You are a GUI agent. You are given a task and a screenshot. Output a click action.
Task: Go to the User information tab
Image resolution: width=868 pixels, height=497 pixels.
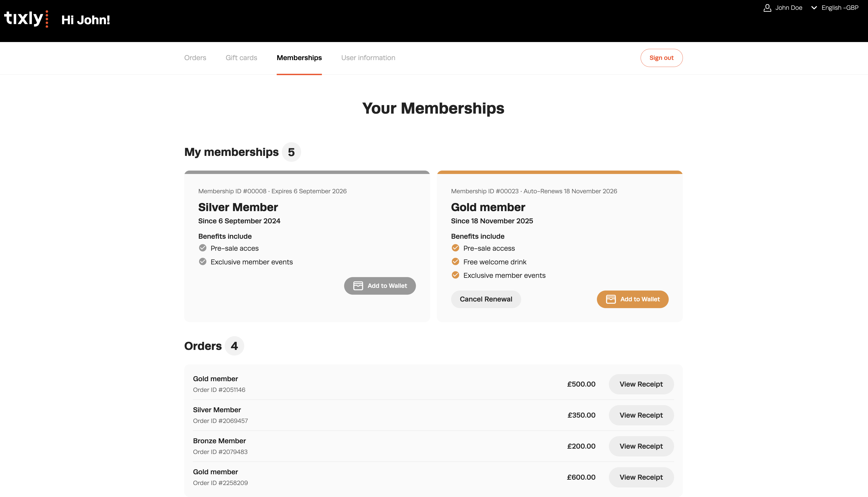click(x=368, y=58)
